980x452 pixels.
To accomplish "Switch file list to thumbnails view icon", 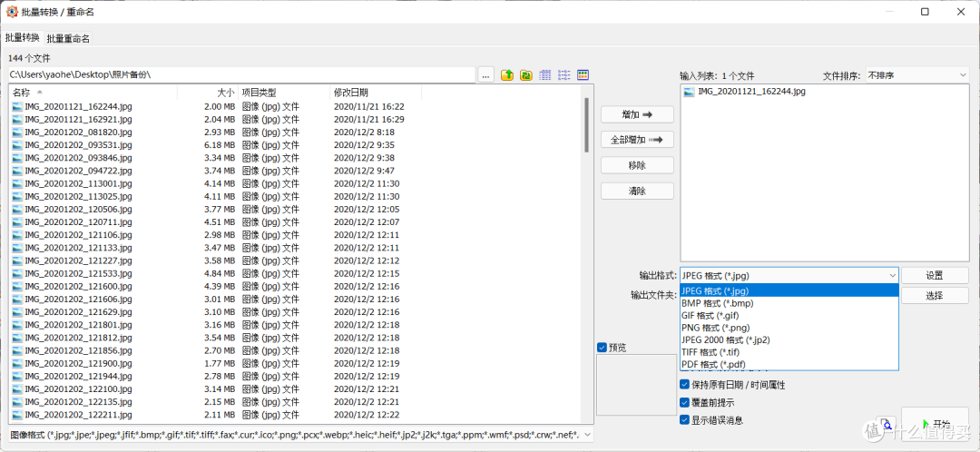I will coord(583,75).
